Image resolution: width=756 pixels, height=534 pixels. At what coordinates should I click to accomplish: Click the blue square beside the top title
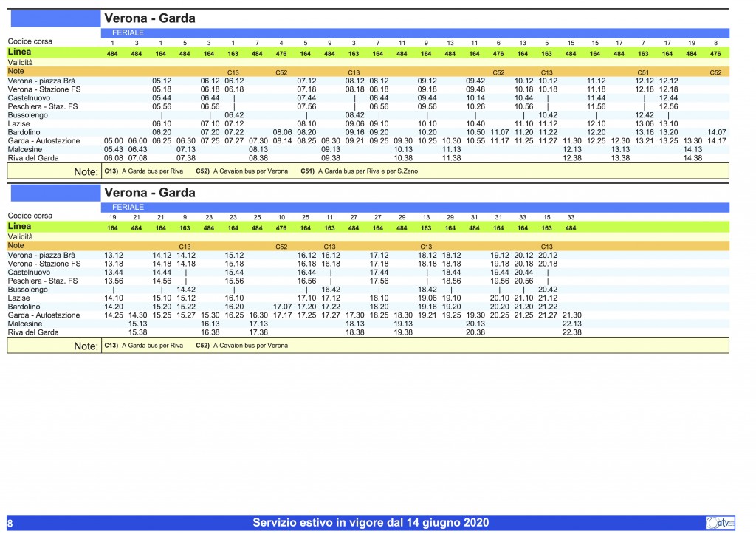(53, 18)
